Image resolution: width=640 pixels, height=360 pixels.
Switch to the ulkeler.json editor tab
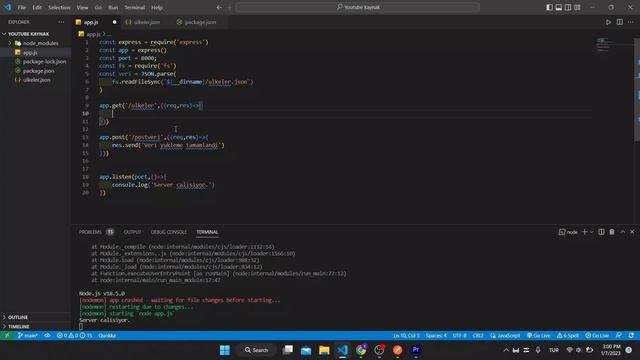146,22
